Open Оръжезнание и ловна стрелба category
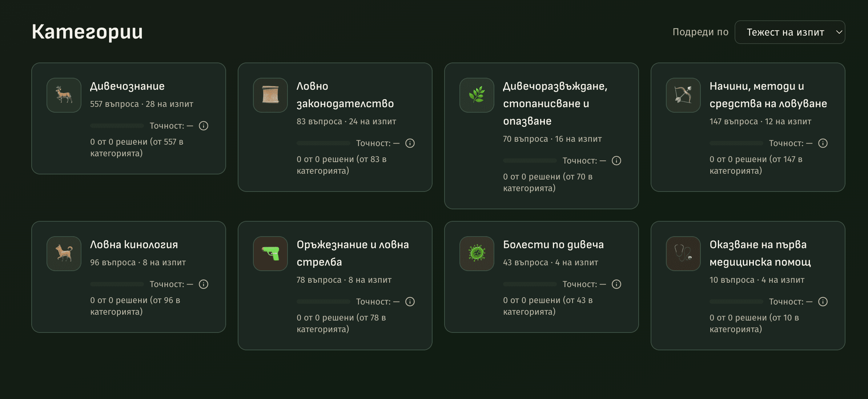 pyautogui.click(x=353, y=253)
